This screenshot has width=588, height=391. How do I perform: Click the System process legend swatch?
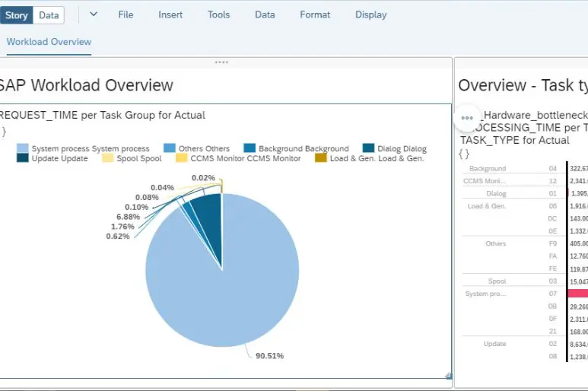click(x=23, y=149)
